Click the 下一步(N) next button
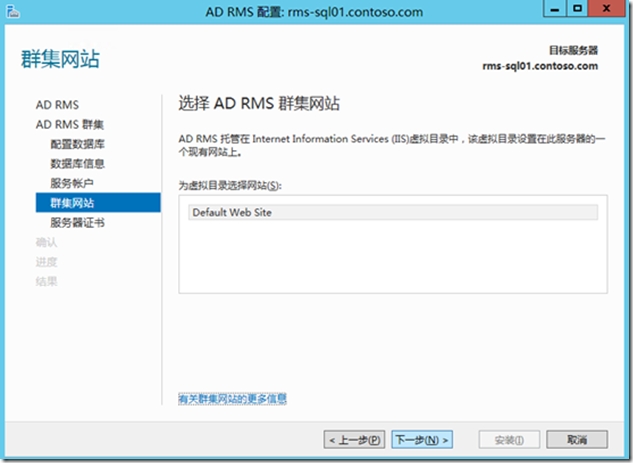This screenshot has width=633, height=463. point(422,440)
